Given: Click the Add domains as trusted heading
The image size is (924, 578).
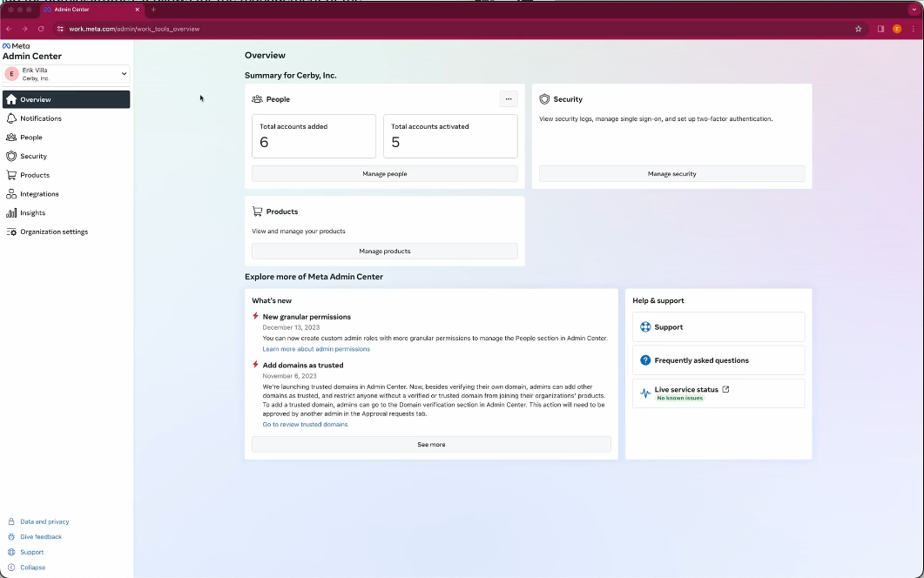Looking at the screenshot, I should 303,366.
